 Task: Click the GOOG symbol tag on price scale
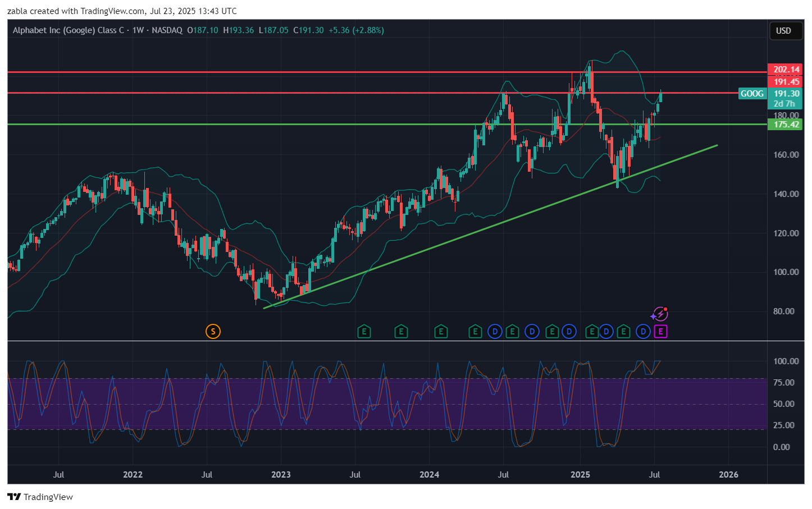coord(752,94)
